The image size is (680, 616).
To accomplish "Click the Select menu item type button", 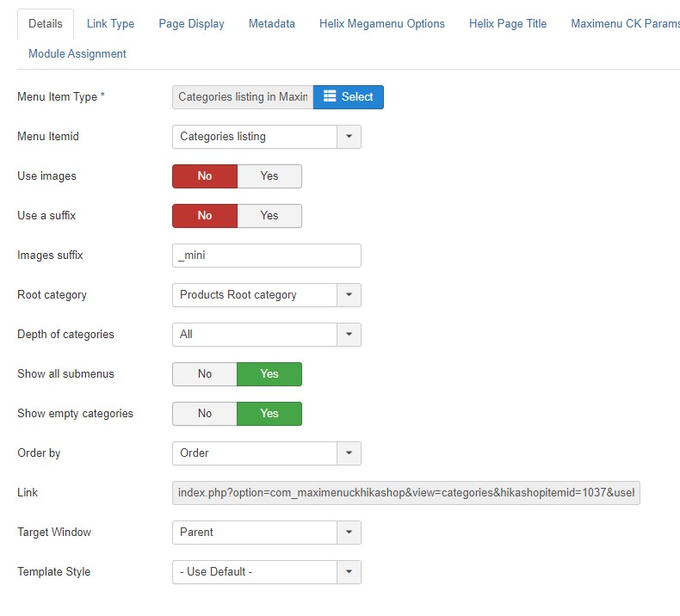I will [x=348, y=97].
